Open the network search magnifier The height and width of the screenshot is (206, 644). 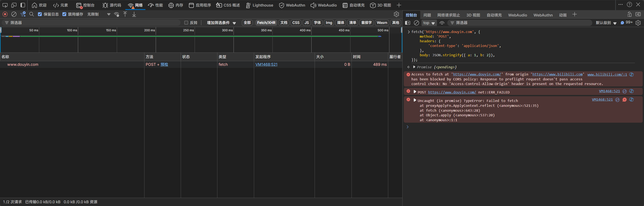tap(31, 14)
